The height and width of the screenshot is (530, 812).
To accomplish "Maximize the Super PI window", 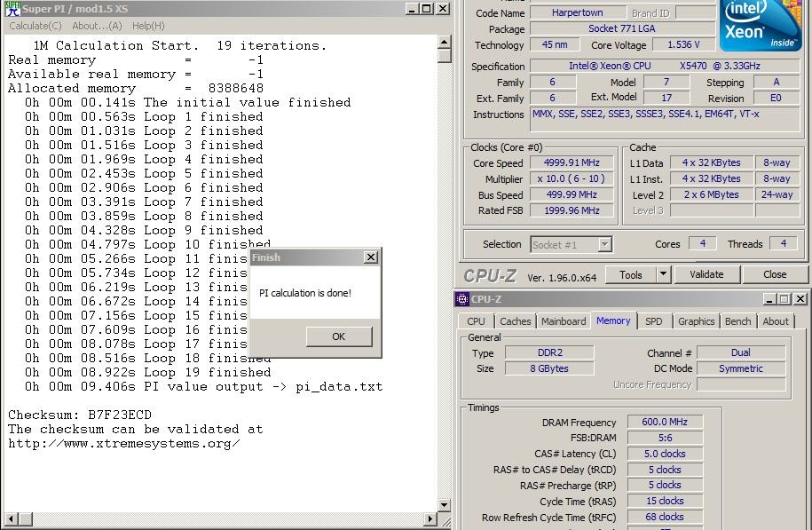I will pyautogui.click(x=427, y=9).
